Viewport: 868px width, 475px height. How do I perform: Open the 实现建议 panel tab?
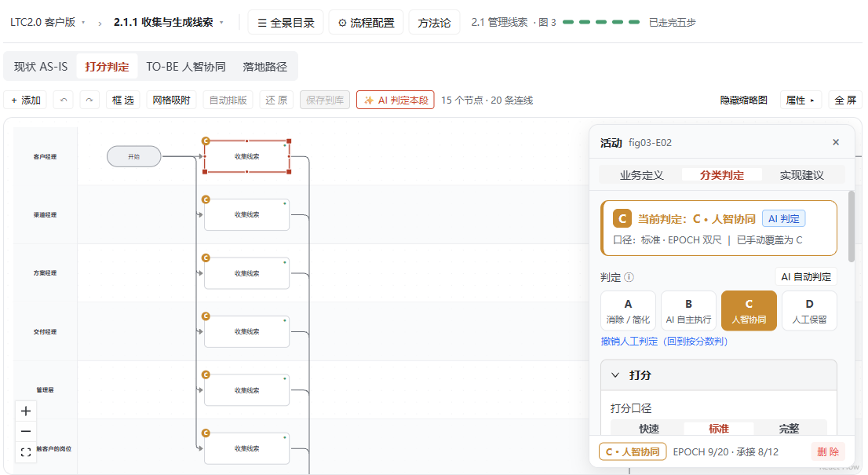(801, 175)
